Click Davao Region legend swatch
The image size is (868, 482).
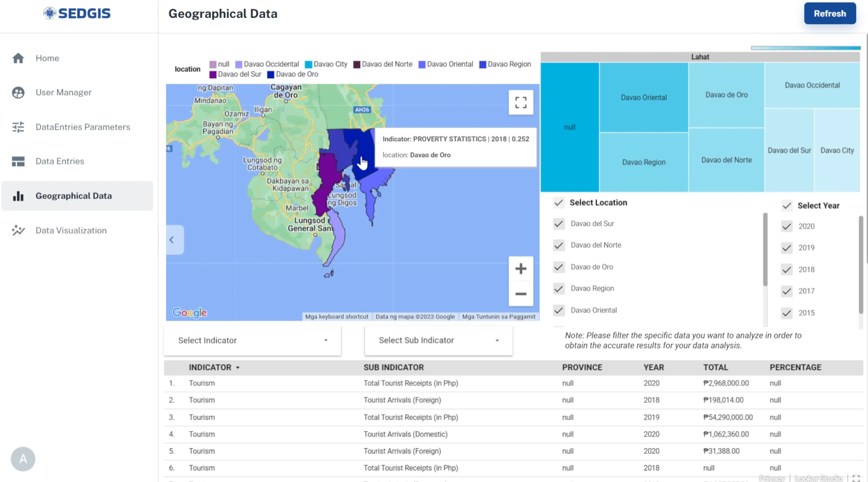click(x=482, y=64)
